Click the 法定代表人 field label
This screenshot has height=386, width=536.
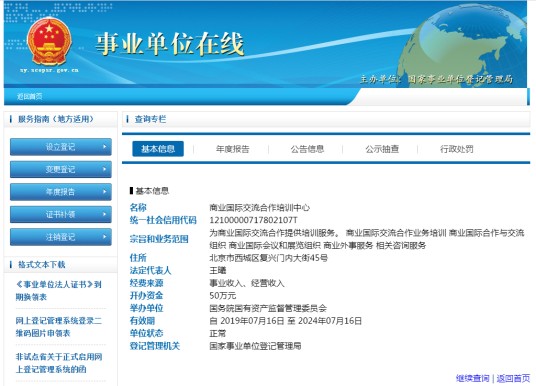pos(150,270)
